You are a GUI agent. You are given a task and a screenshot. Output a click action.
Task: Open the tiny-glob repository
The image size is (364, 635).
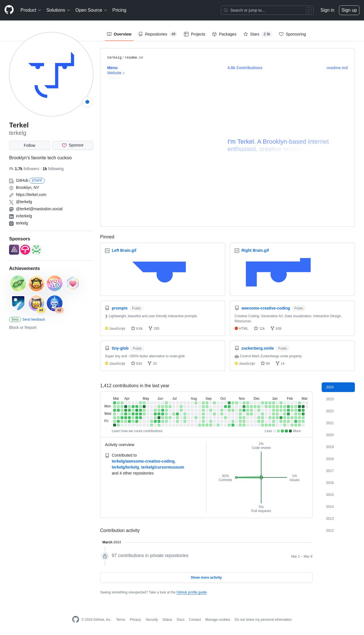point(120,348)
